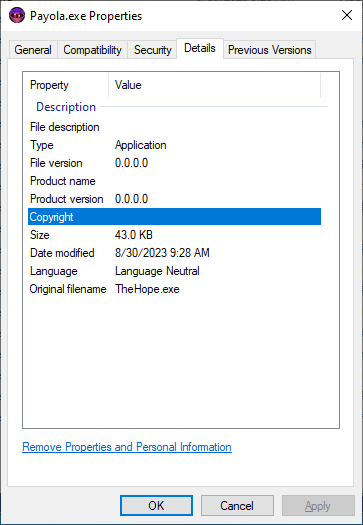
Task: Select the Original filename row
Action: coord(174,289)
